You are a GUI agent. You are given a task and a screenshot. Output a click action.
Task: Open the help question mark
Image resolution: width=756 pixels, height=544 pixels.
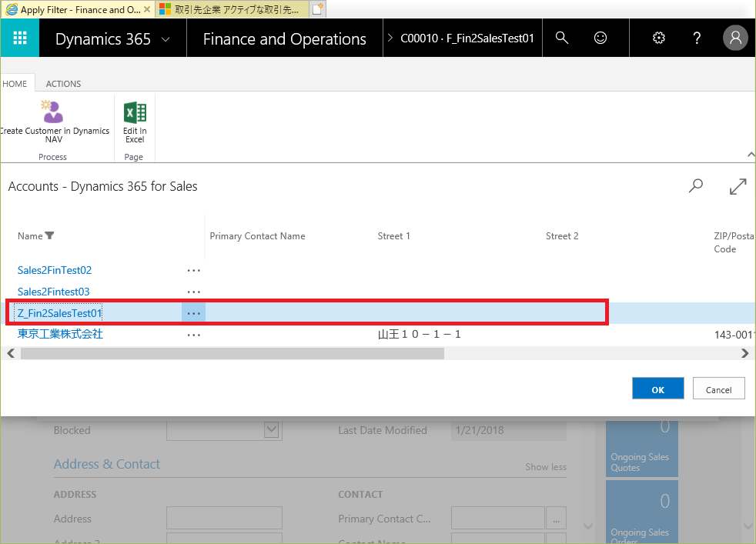697,38
